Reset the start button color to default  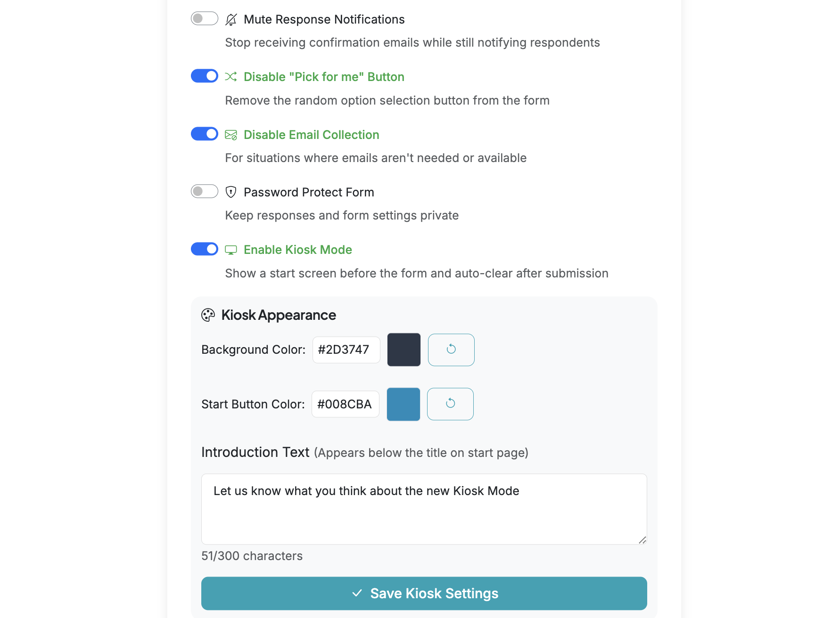coord(450,404)
